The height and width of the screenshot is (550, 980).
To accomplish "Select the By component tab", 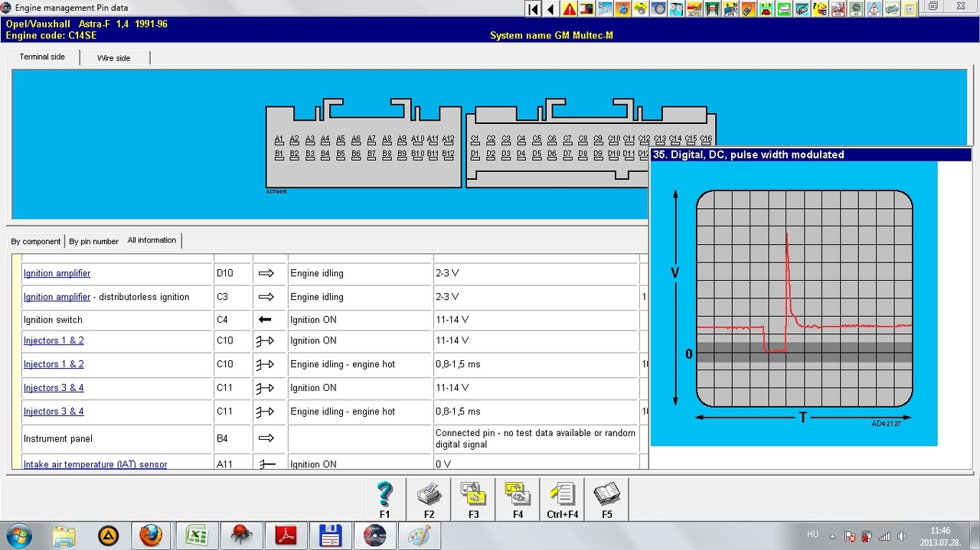I will tap(35, 241).
